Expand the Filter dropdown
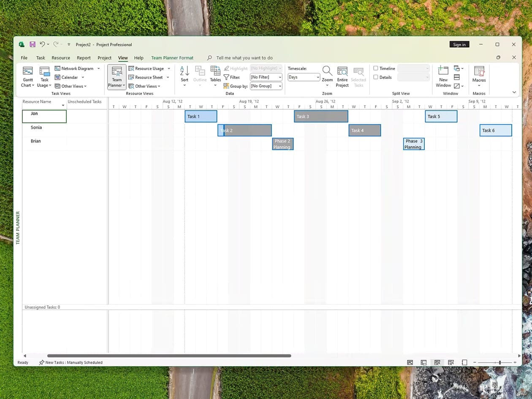Image resolution: width=532 pixels, height=399 pixels. pos(266,77)
